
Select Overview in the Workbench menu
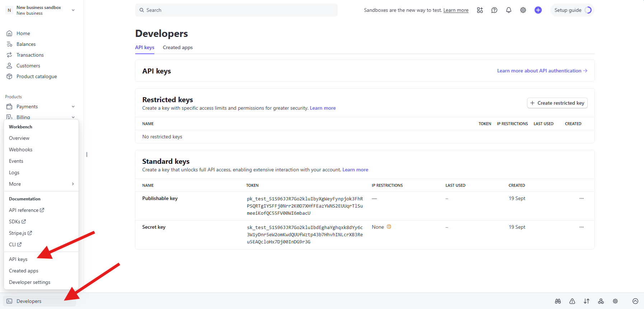click(x=19, y=138)
